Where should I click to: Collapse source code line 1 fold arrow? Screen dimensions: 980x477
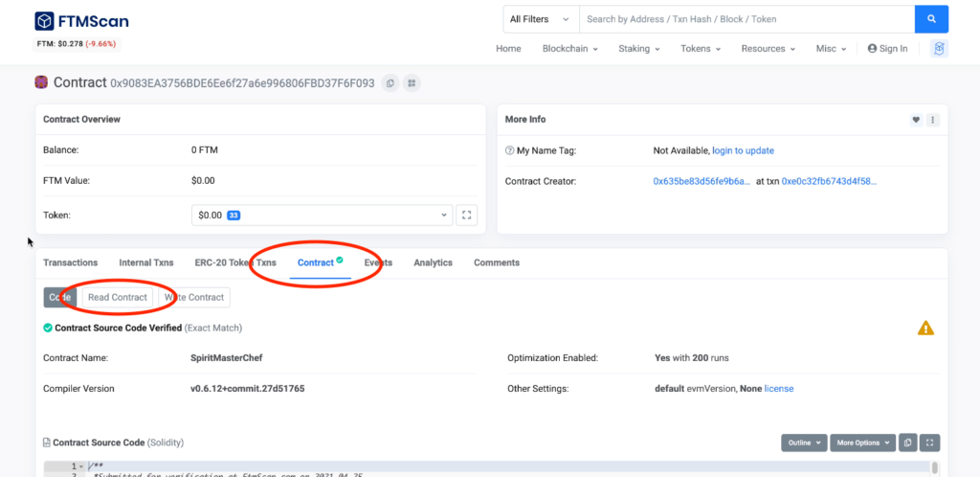point(81,466)
